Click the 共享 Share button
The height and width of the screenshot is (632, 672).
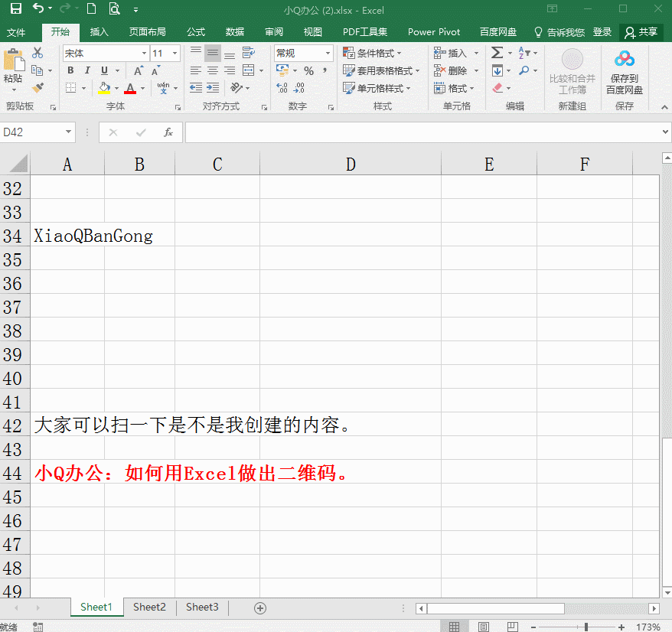tap(641, 32)
